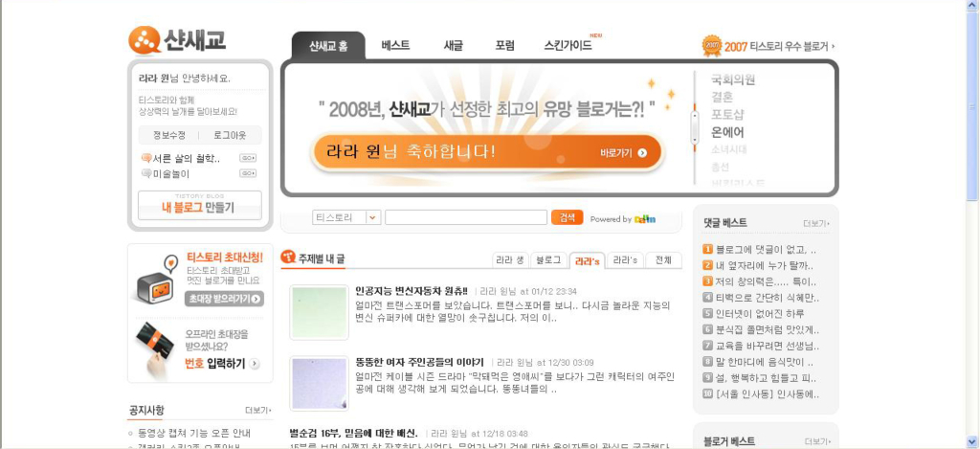980x449 pixels.
Task: Open the purple thumbnail of 뚱뚱한 여자 post
Action: click(x=319, y=383)
